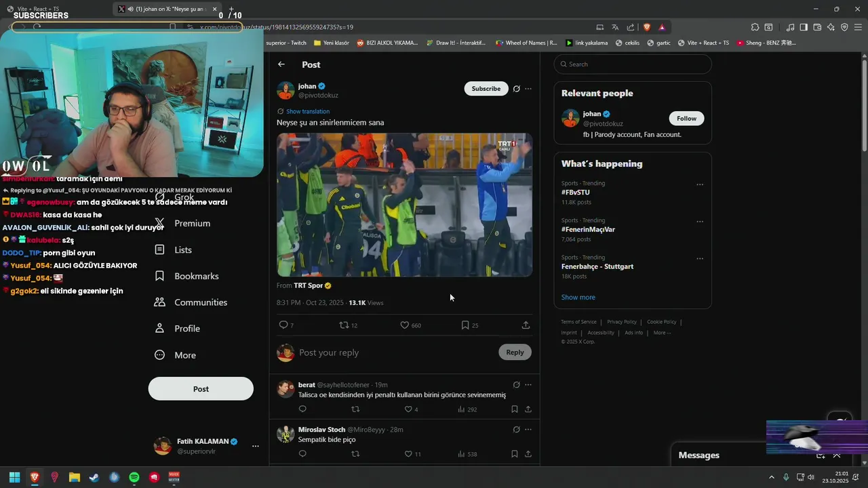Click Brave Rewards triangle icon
Image resolution: width=868 pixels, height=488 pixels.
[x=662, y=27]
